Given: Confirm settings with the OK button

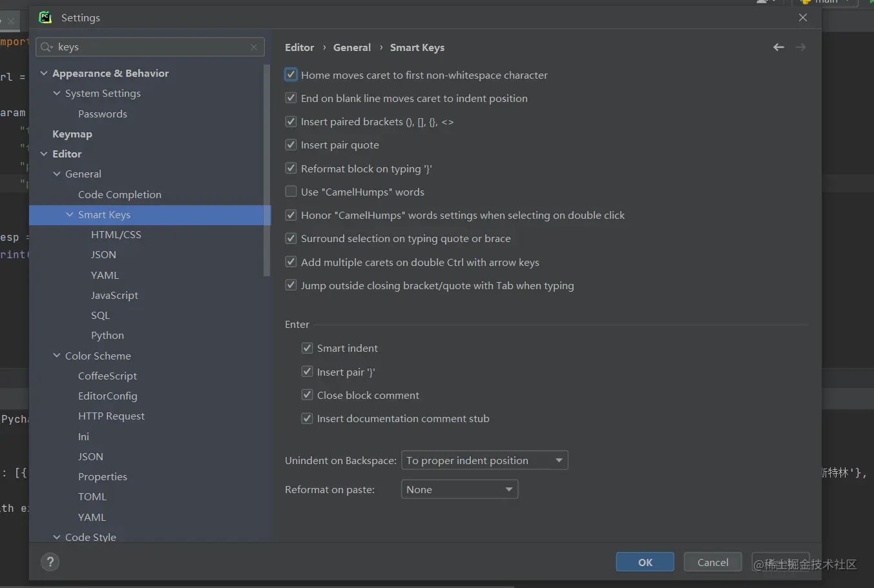Looking at the screenshot, I should click(x=645, y=562).
